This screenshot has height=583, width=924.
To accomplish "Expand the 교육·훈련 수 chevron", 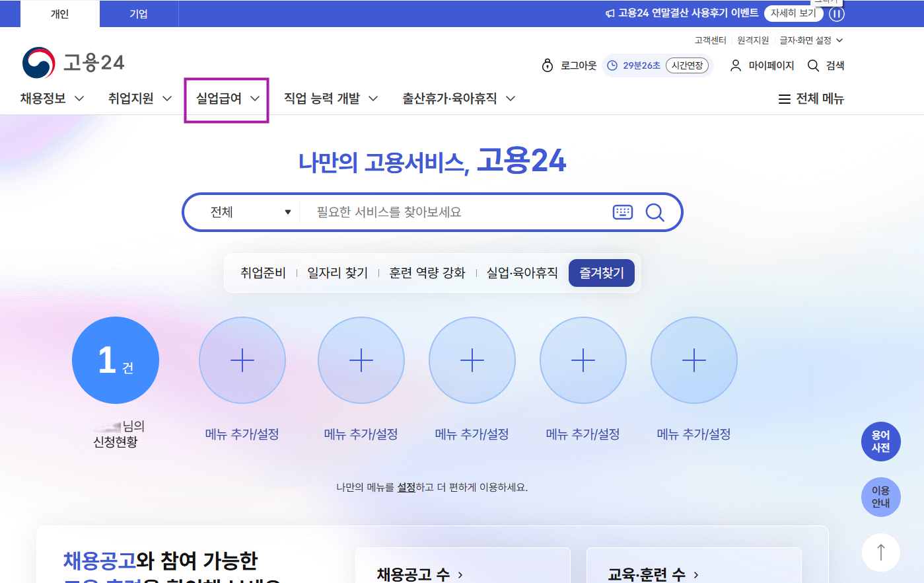I will click(x=696, y=575).
